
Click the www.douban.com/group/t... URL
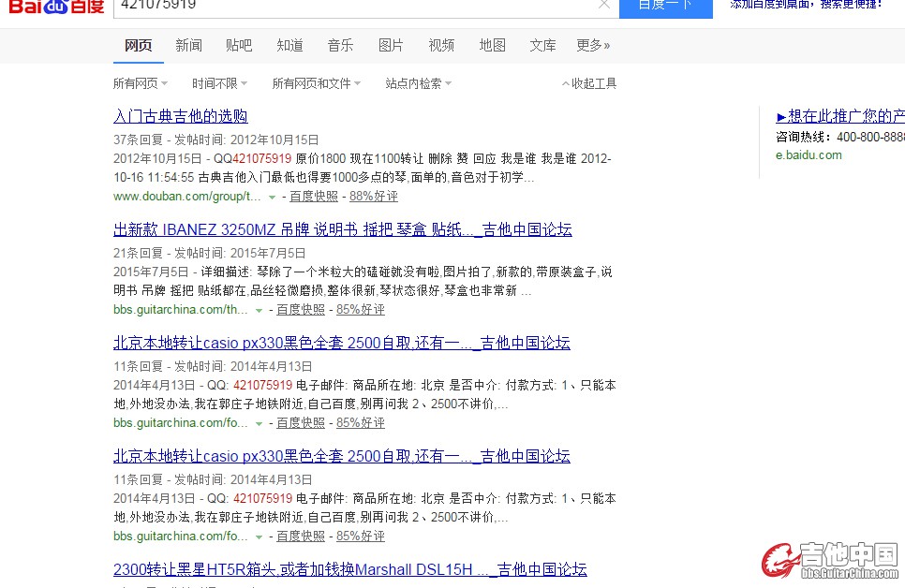click(187, 197)
